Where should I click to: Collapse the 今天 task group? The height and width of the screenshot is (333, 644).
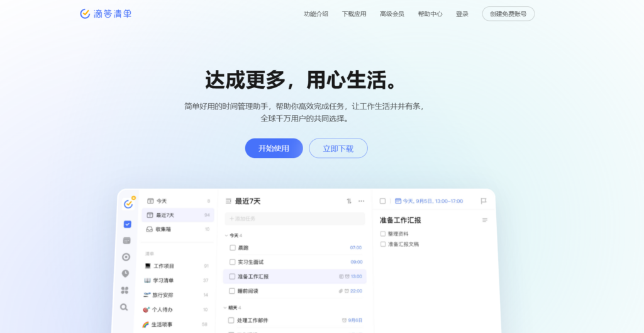pyautogui.click(x=226, y=235)
